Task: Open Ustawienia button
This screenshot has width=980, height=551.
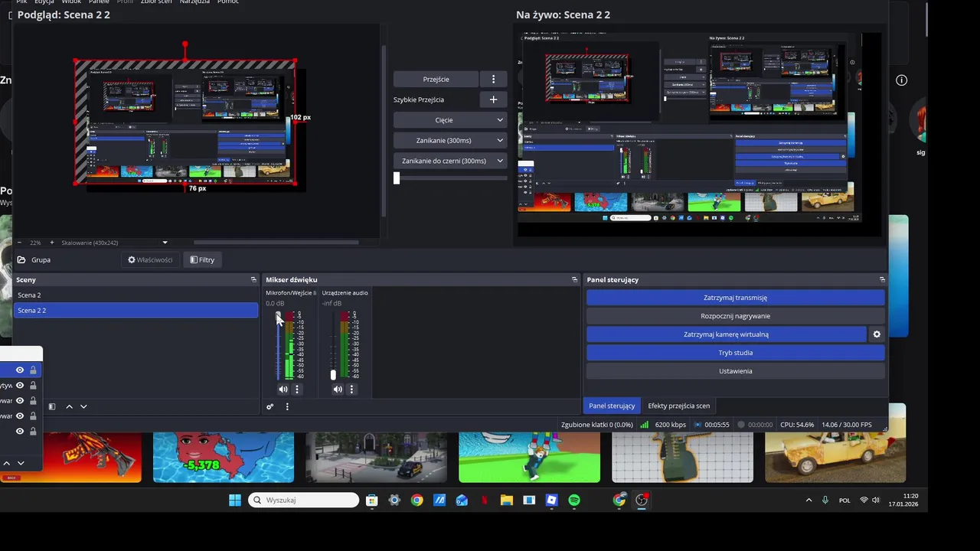Action: (x=735, y=371)
